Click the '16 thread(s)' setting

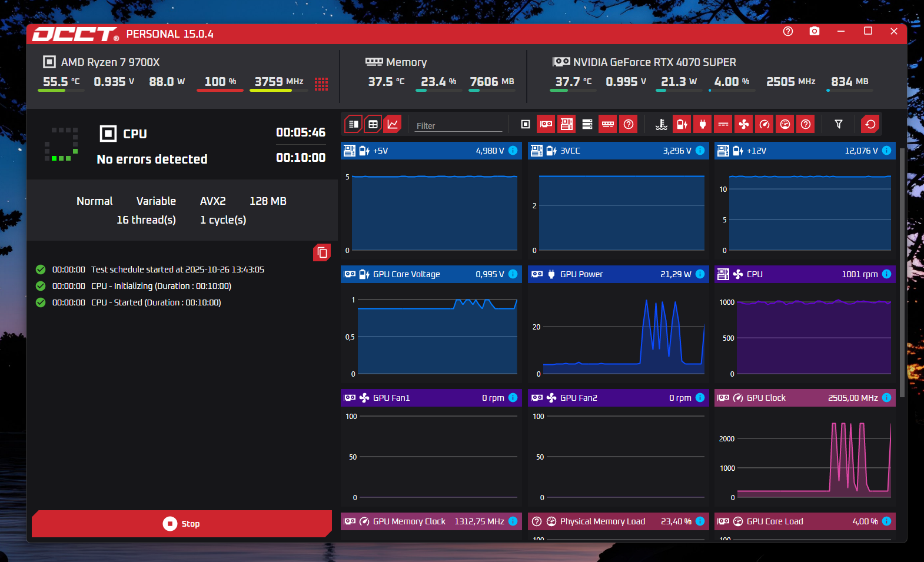pos(146,220)
